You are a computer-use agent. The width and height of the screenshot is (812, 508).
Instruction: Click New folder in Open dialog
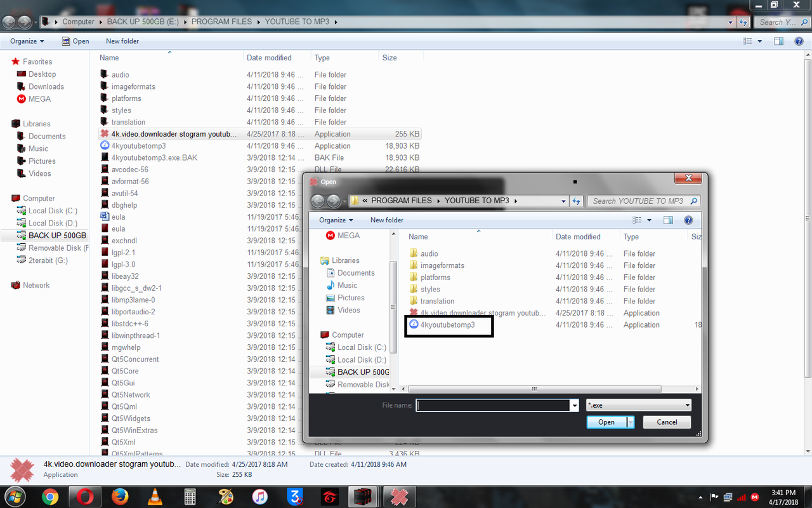387,220
